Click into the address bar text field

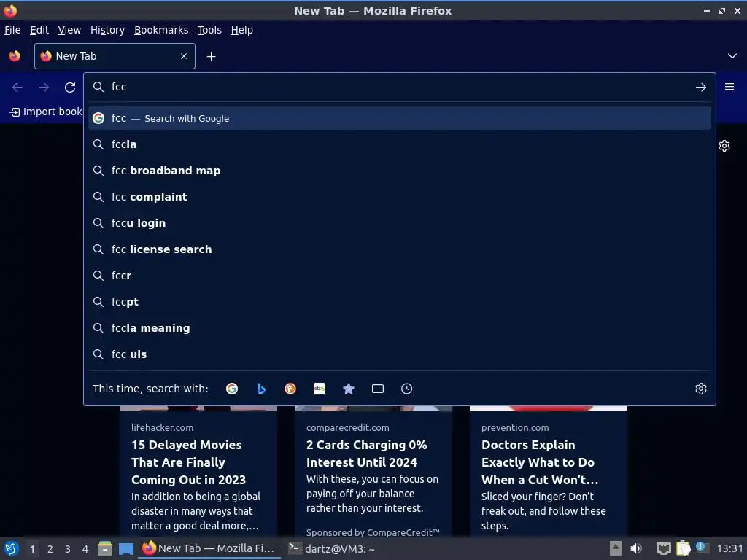[x=399, y=87]
